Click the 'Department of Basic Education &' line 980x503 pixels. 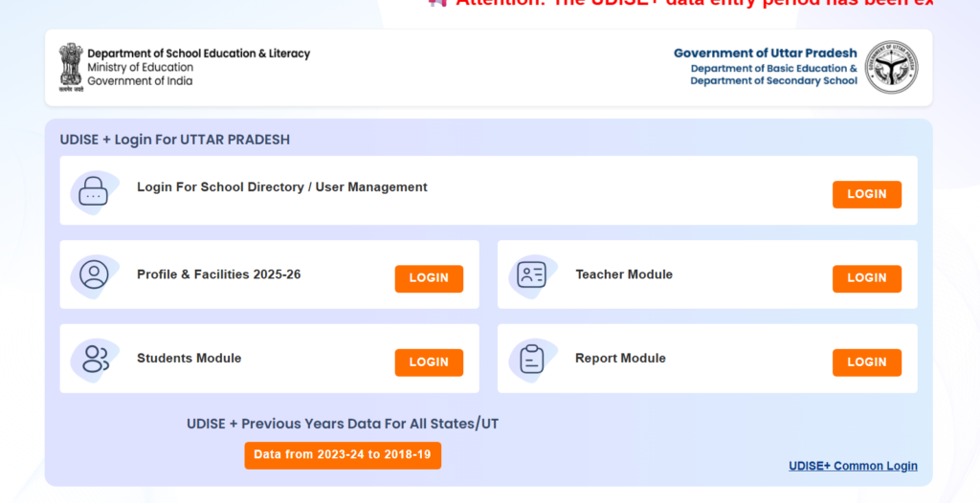(x=773, y=68)
